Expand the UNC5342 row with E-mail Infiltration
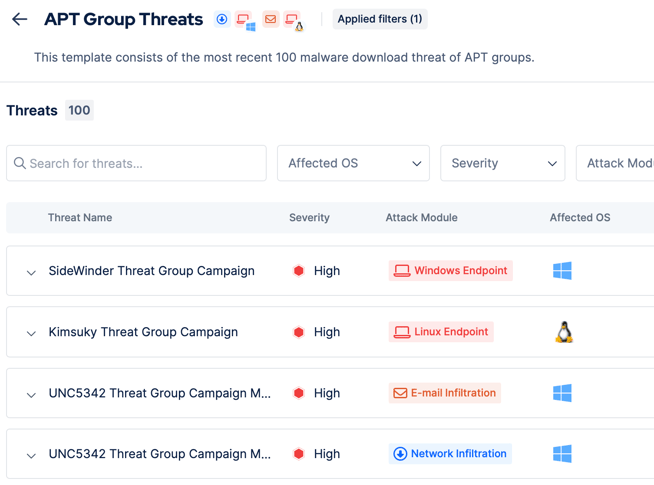 click(31, 394)
